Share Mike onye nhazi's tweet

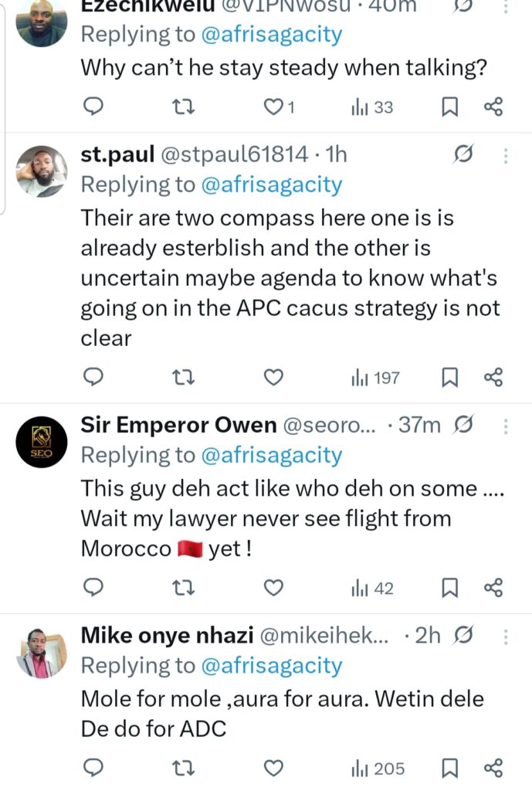pos(493,769)
